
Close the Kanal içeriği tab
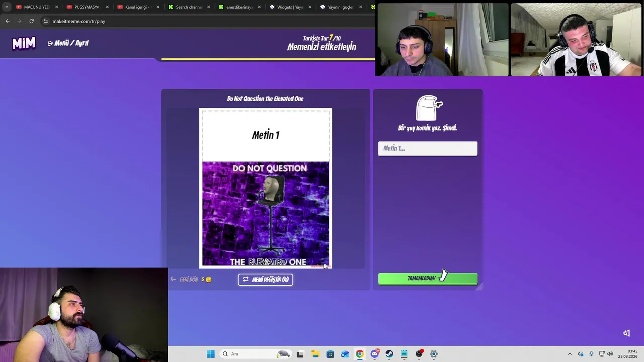click(158, 7)
